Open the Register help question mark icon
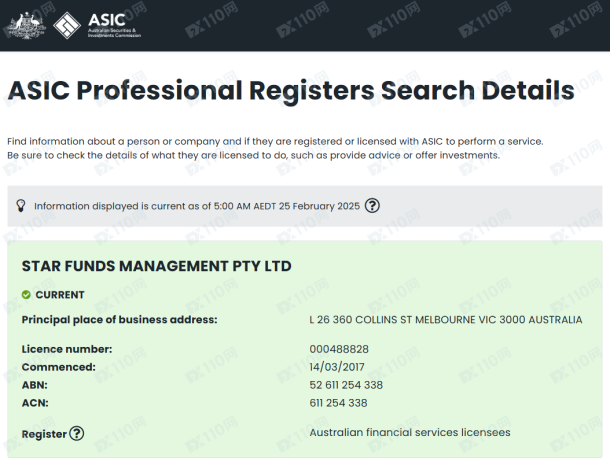This screenshot has width=610, height=458. coord(77,433)
